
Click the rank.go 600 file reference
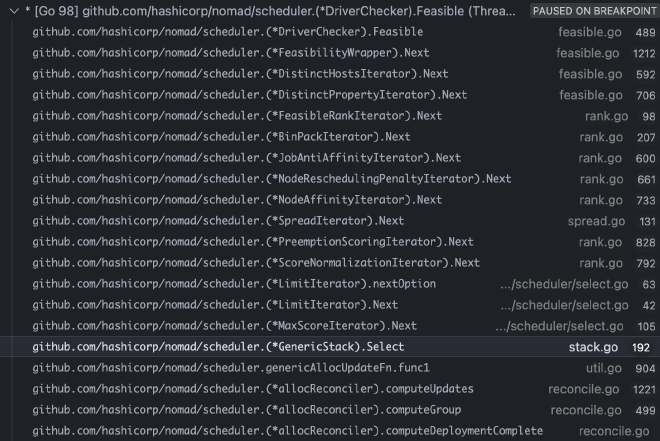pyautogui.click(x=617, y=158)
